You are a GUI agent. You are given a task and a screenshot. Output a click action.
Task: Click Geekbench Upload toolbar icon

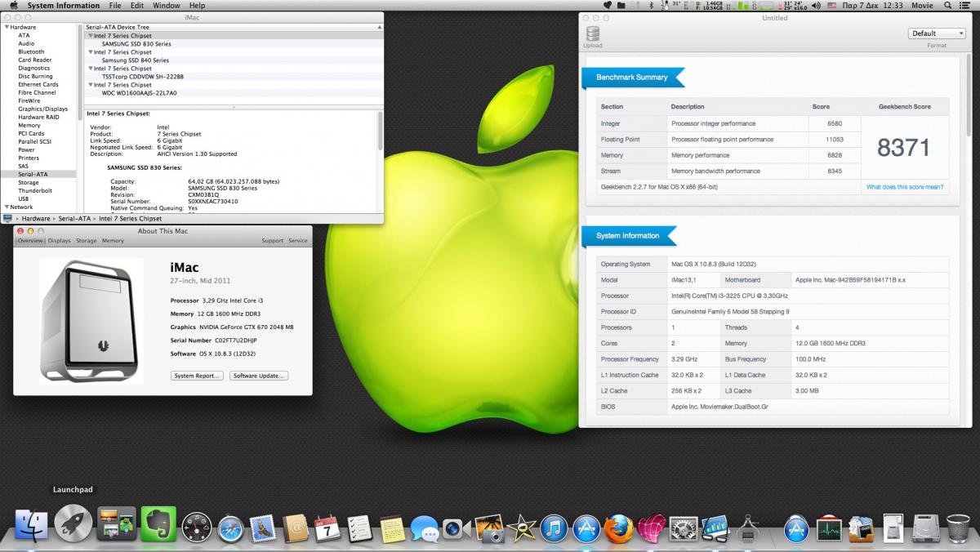(593, 37)
